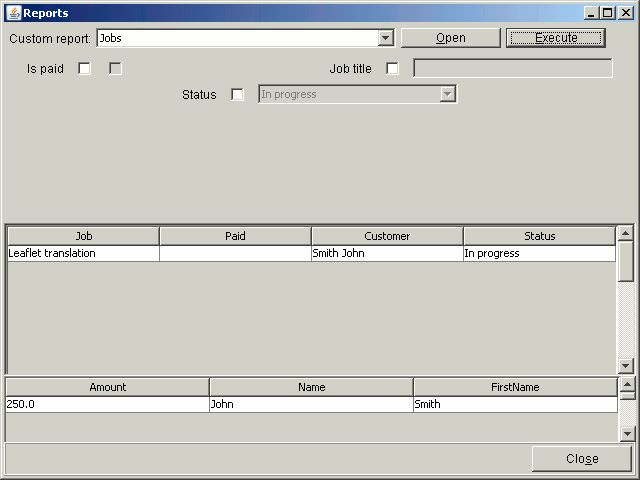Select the Custom report combo box showing Jobs
The image size is (640, 480).
(245, 38)
